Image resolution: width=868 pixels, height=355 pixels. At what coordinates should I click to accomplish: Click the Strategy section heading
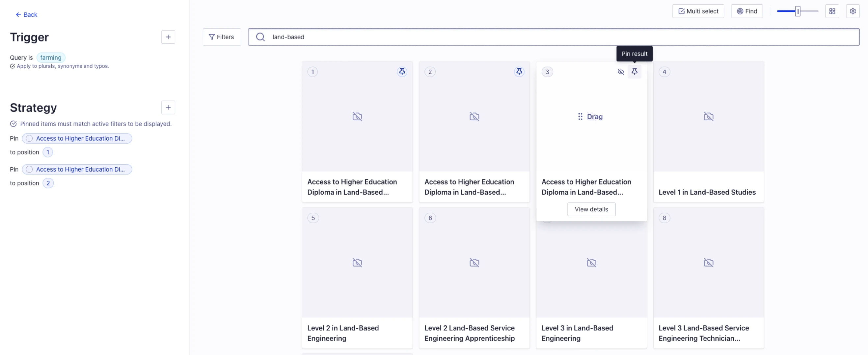click(x=33, y=108)
